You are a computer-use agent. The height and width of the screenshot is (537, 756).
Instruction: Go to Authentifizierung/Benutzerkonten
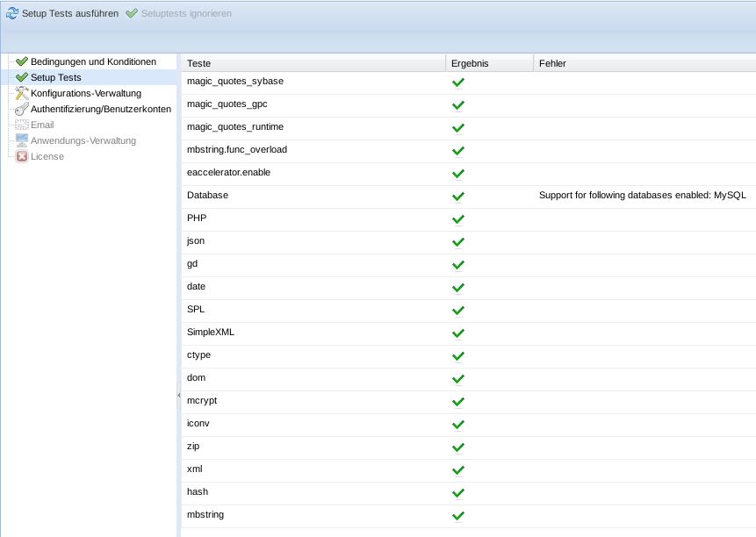click(101, 110)
